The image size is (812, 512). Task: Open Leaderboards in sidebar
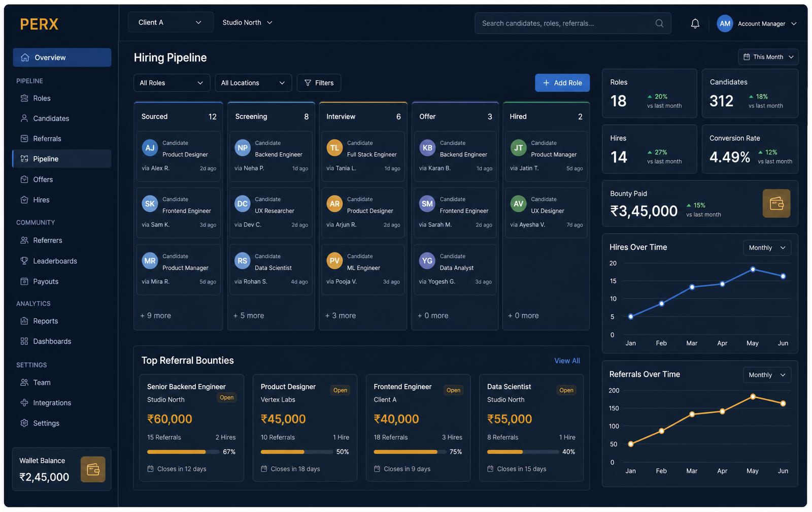point(62,261)
